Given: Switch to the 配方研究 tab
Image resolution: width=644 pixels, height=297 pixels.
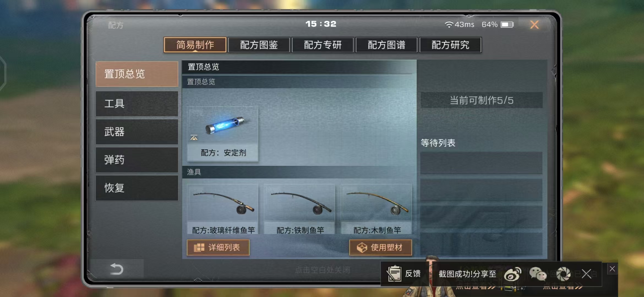Looking at the screenshot, I should [451, 45].
